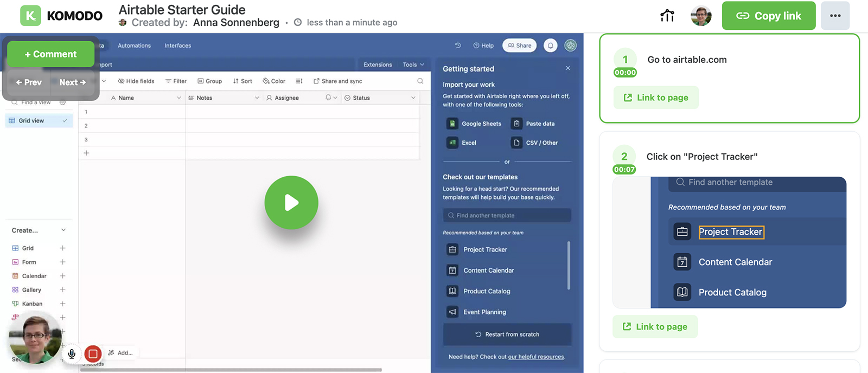Image resolution: width=868 pixels, height=373 pixels.
Task: Click the Add... magic wand button
Action: [120, 353]
